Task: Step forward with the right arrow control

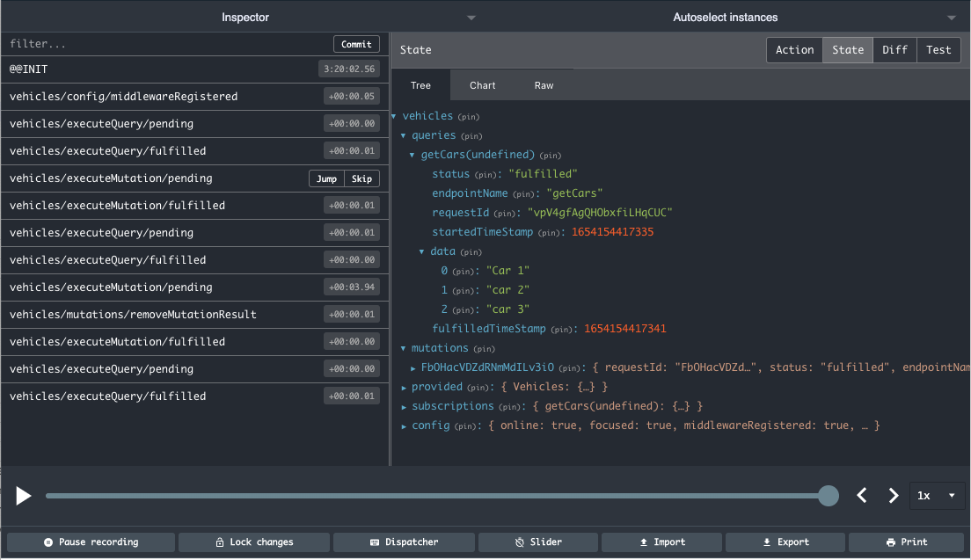Action: tap(893, 495)
